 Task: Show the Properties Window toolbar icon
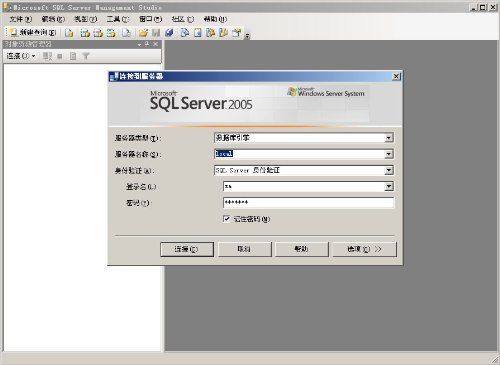click(x=236, y=33)
